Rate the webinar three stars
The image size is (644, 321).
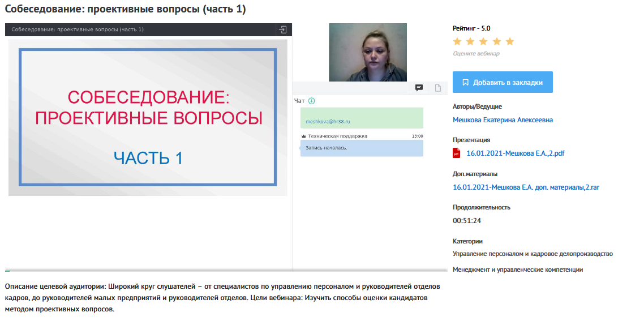click(x=483, y=42)
